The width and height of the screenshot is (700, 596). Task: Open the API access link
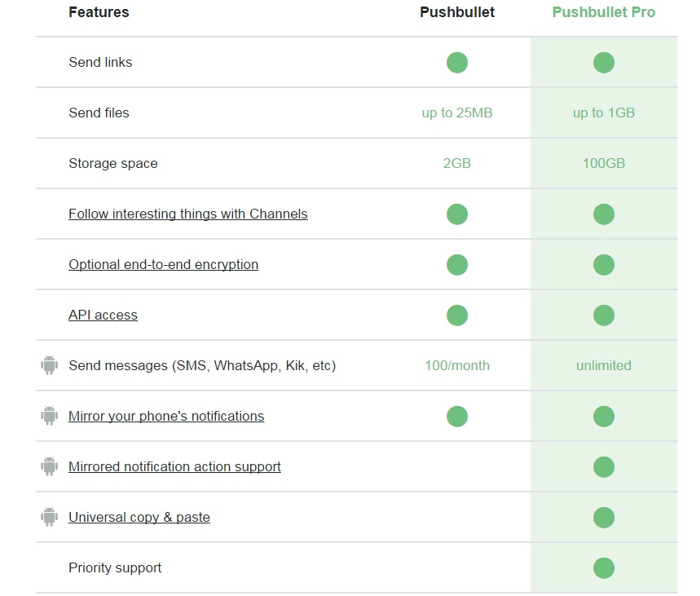(103, 315)
